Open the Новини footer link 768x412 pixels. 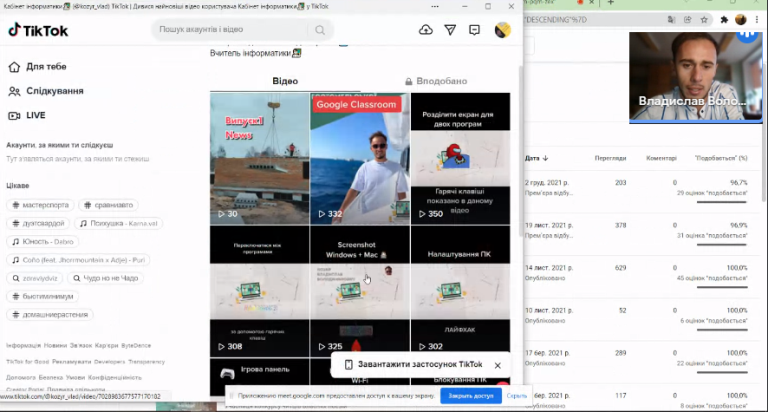[55, 345]
